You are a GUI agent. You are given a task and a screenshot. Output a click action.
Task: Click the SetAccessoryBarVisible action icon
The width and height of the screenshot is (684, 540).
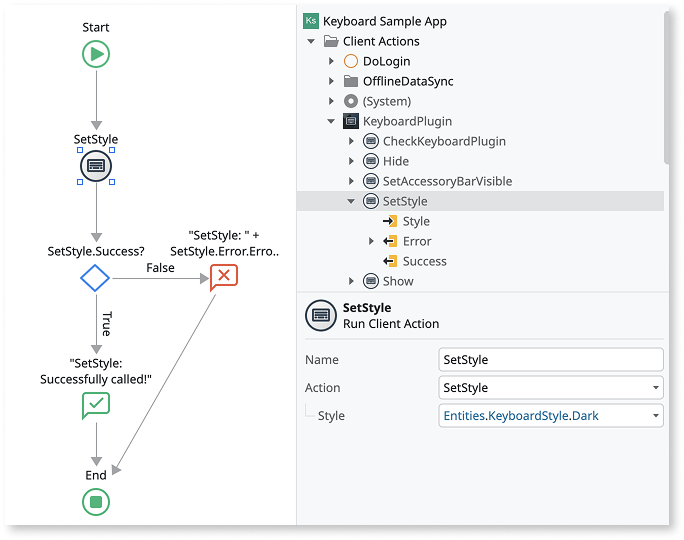tap(371, 181)
